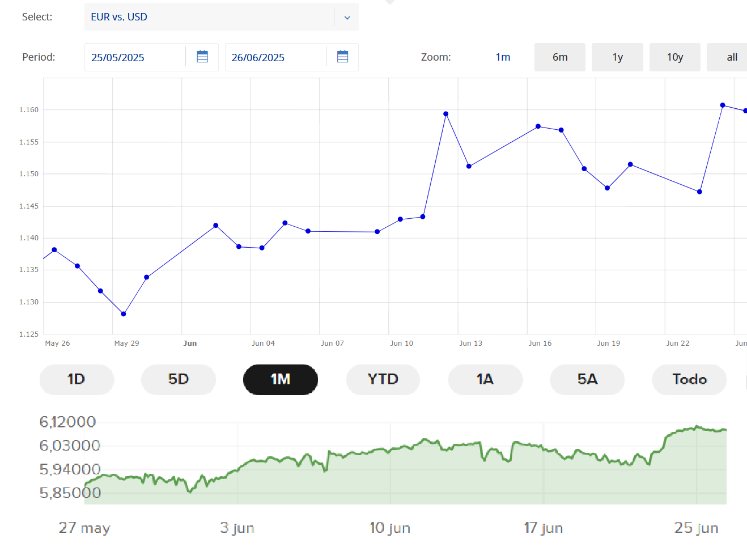Click the 1.145 y-axis label
The width and height of the screenshot is (747, 560).
(29, 206)
